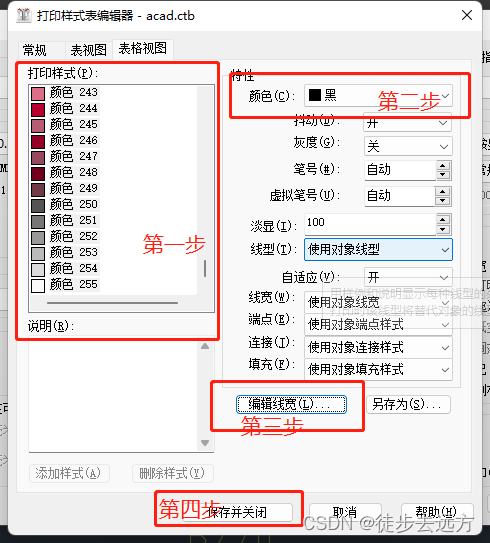Switch to the 表视图 tab
490x543 pixels.
pos(88,50)
